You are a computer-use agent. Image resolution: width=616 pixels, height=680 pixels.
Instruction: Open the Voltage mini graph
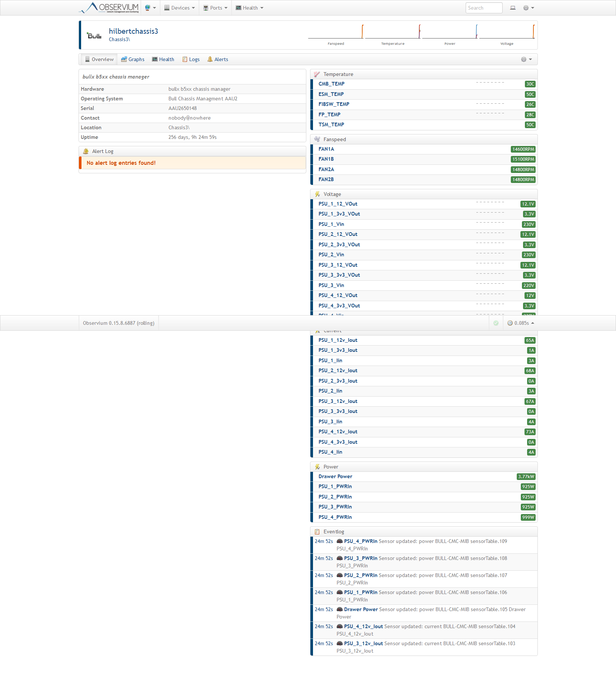click(x=507, y=35)
